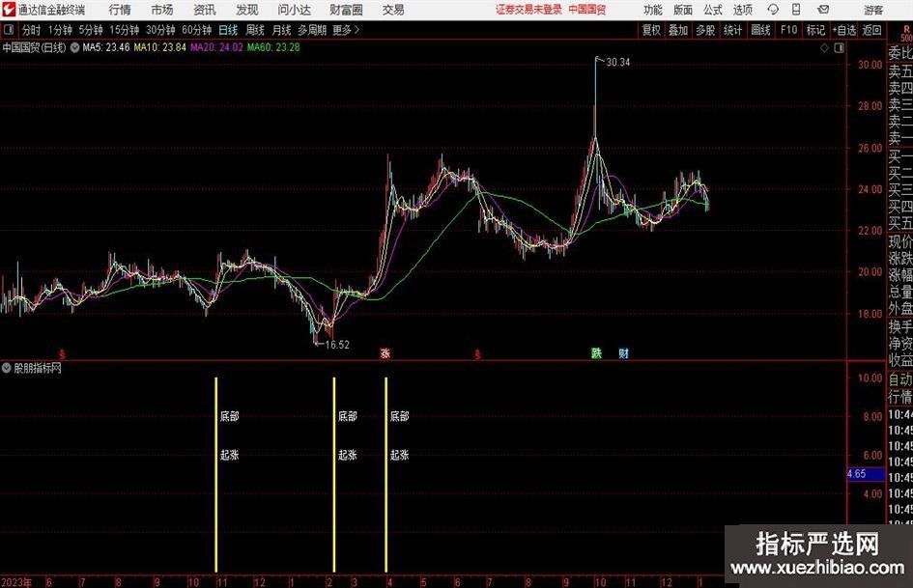Add stock via +自选 button
Screen dimensions: 913x588
[x=844, y=30]
